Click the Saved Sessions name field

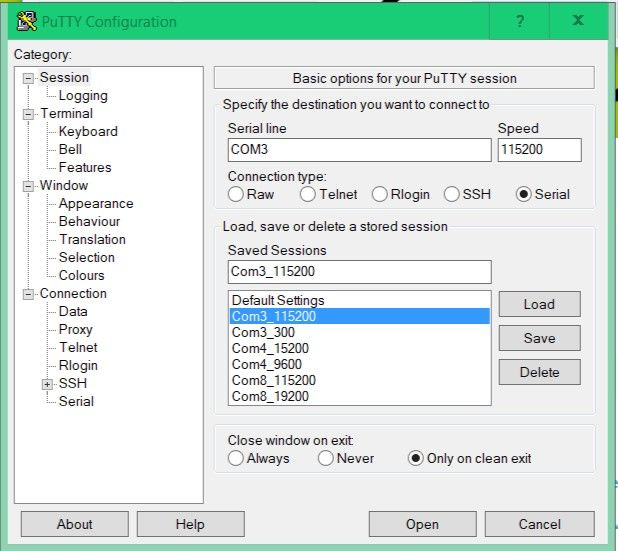pyautogui.click(x=359, y=272)
